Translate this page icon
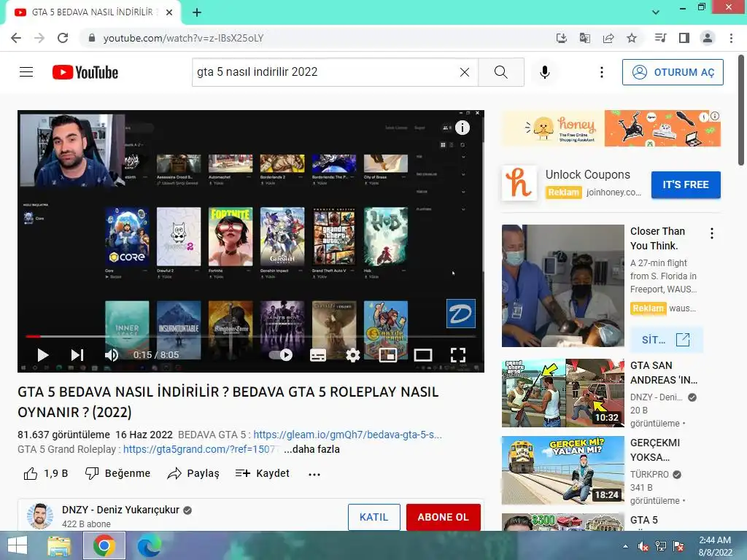The image size is (747, 560). point(584,38)
